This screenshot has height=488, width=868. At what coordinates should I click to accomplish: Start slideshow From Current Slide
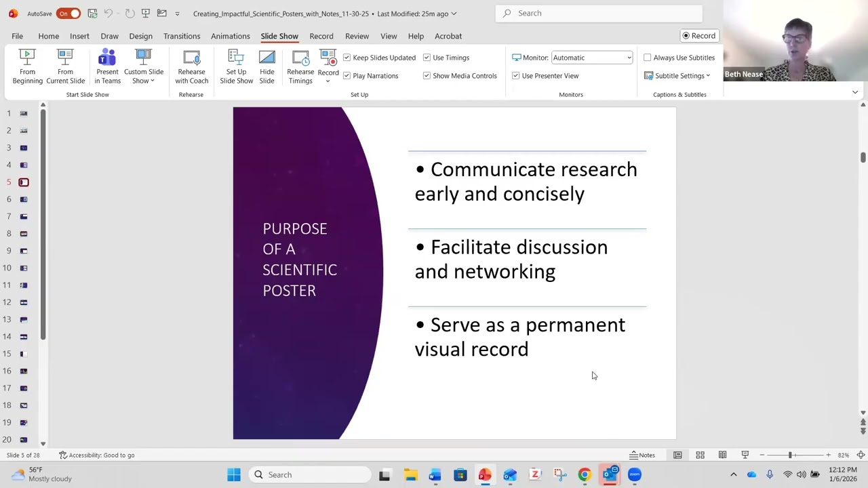tap(65, 66)
